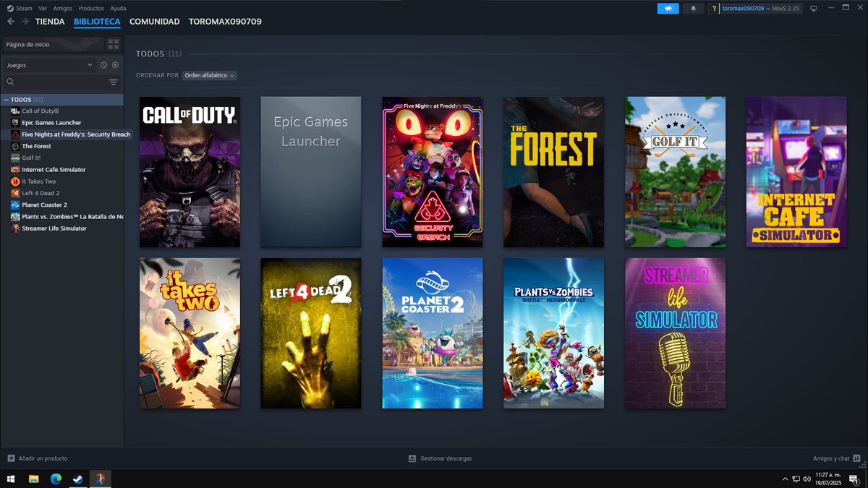
Task: Open the friends chat icon
Action: [856, 458]
